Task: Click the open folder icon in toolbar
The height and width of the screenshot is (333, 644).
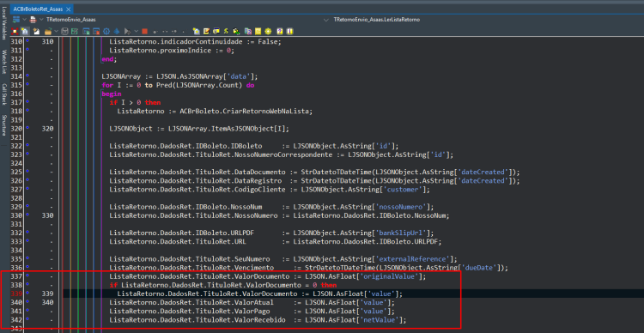Action: click(48, 31)
